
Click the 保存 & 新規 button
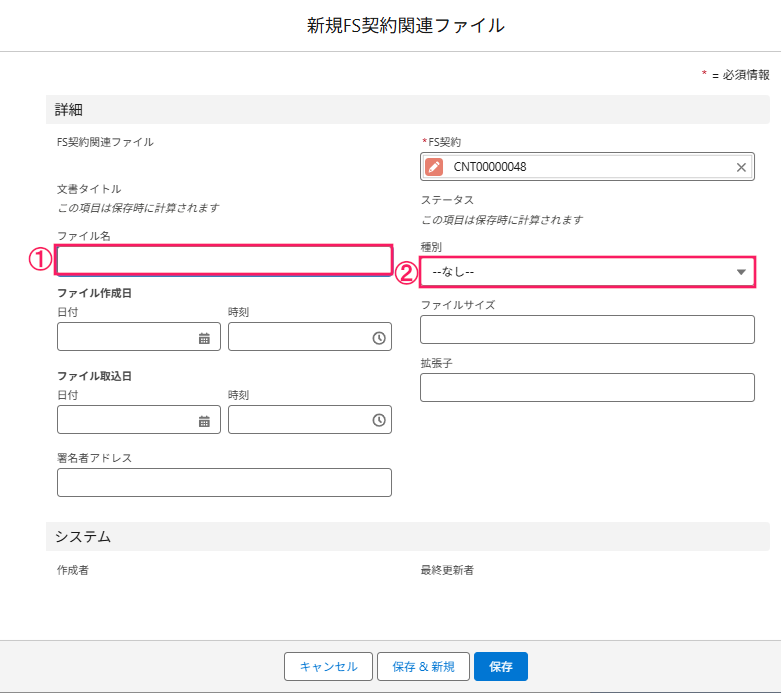pyautogui.click(x=423, y=667)
